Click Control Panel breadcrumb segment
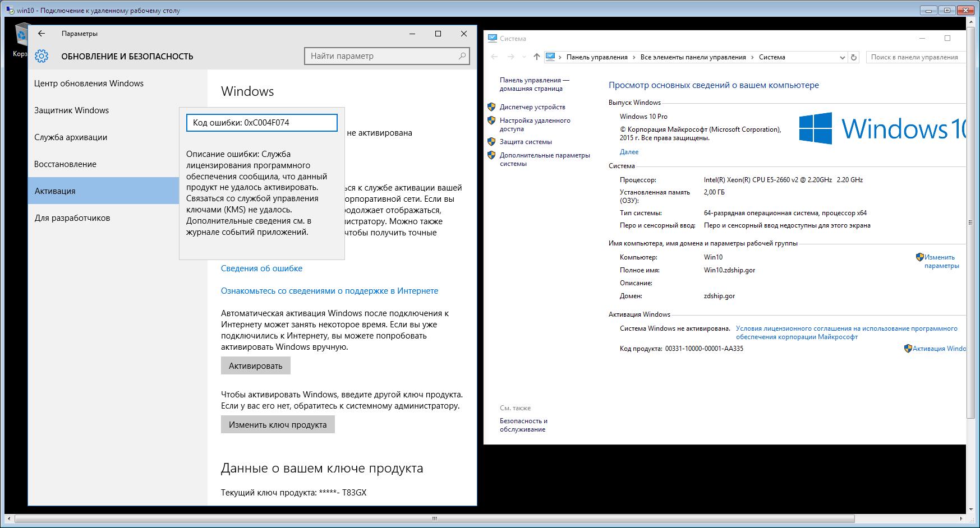The width and height of the screenshot is (980, 528). click(x=597, y=57)
